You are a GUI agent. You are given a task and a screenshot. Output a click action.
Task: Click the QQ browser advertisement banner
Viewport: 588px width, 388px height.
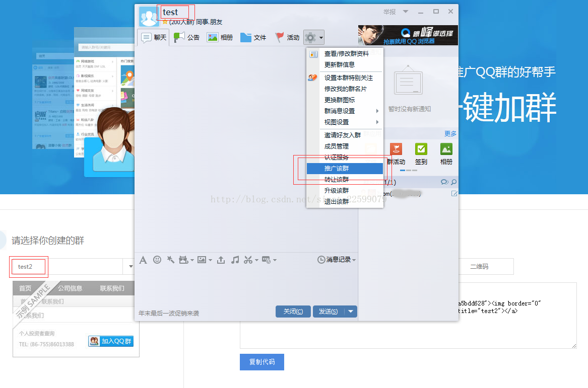(x=408, y=35)
